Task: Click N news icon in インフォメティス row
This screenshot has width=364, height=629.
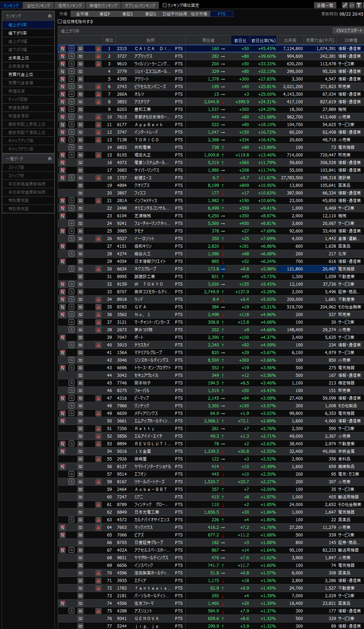Action: click(x=63, y=201)
